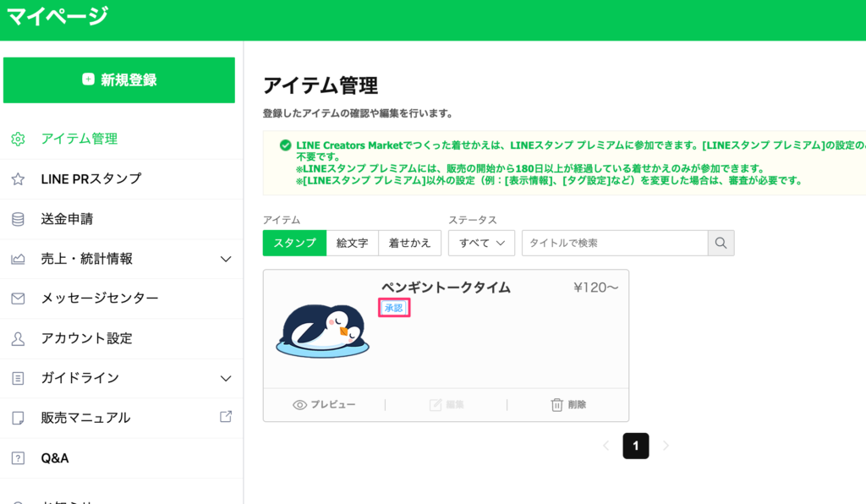Viewport: 866px width, 504px height.
Task: Click the magnifier search button
Action: pyautogui.click(x=721, y=243)
